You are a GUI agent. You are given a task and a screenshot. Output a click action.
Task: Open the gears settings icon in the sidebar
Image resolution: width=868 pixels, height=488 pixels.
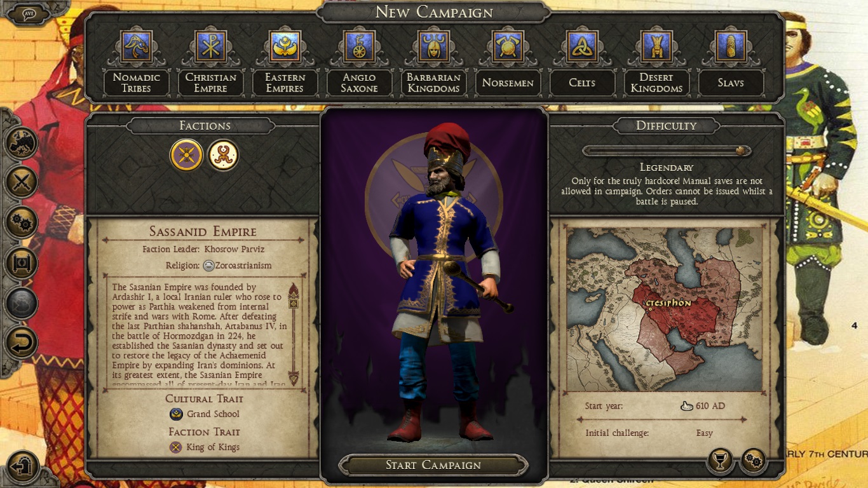pos(22,223)
